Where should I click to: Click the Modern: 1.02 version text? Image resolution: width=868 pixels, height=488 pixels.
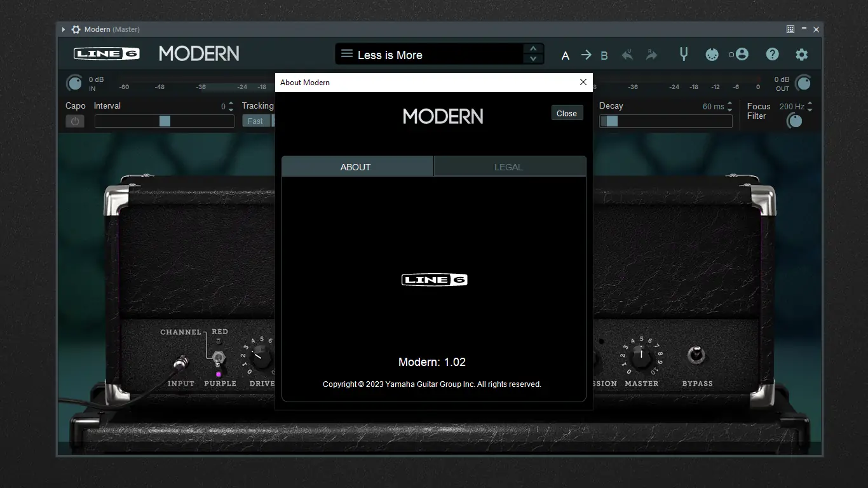point(432,362)
